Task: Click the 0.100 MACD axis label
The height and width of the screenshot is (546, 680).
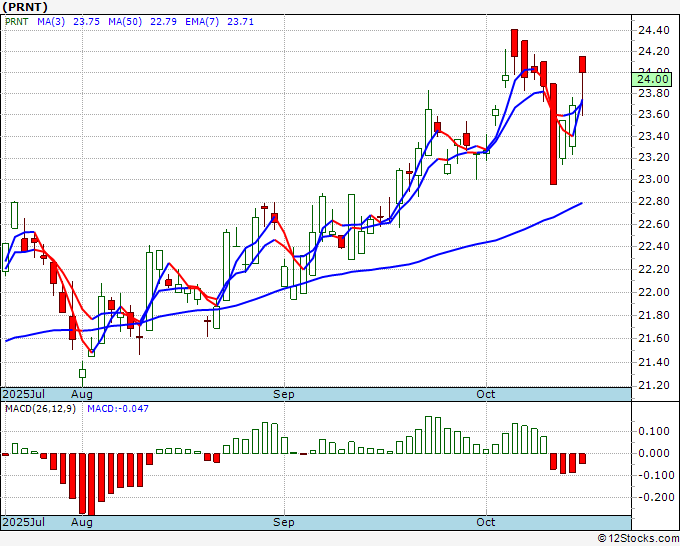Action: pos(654,431)
